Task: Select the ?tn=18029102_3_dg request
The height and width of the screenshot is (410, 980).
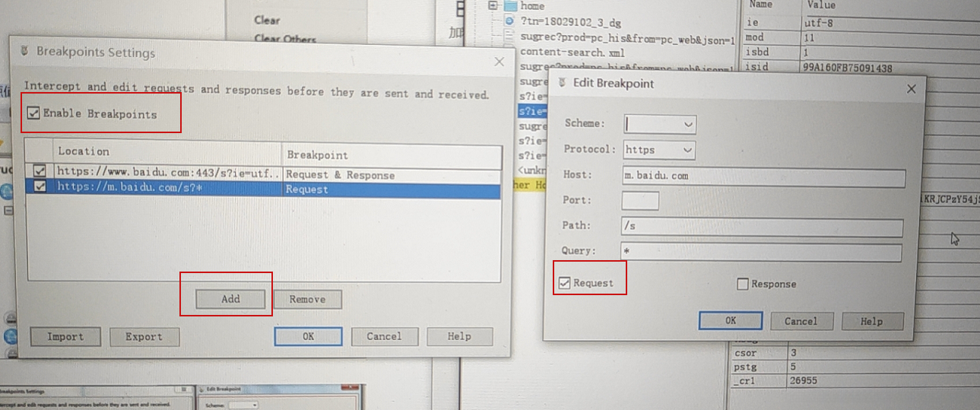Action: (572, 22)
